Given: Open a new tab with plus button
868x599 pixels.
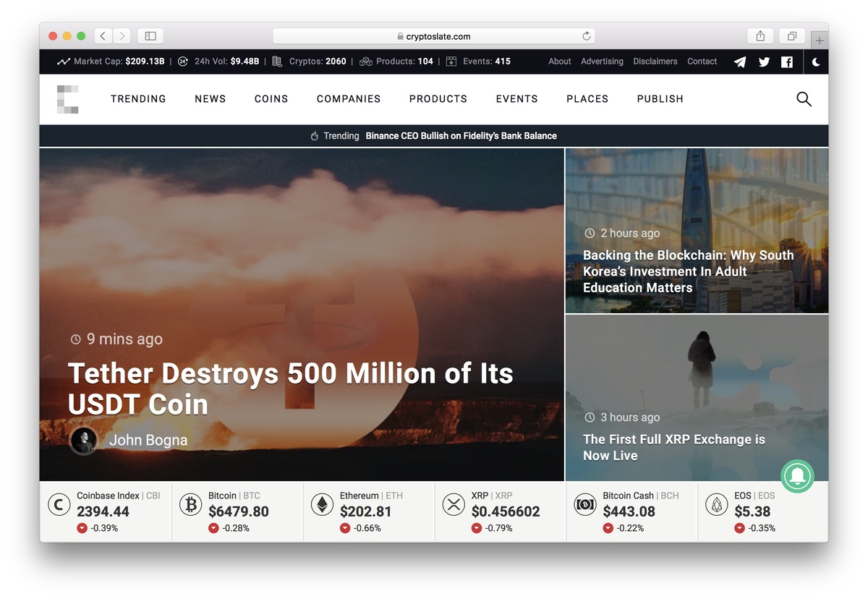Looking at the screenshot, I should 819,41.
